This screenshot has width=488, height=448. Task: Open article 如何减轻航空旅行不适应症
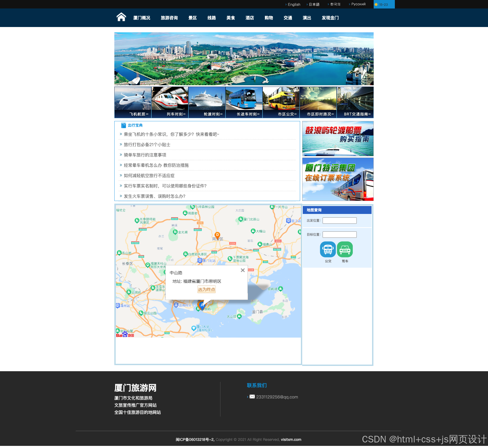149,176
